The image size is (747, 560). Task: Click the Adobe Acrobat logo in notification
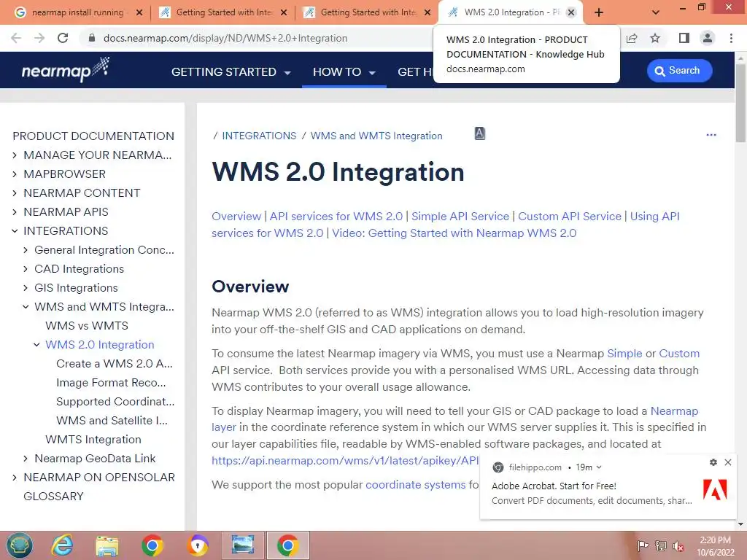coord(715,490)
